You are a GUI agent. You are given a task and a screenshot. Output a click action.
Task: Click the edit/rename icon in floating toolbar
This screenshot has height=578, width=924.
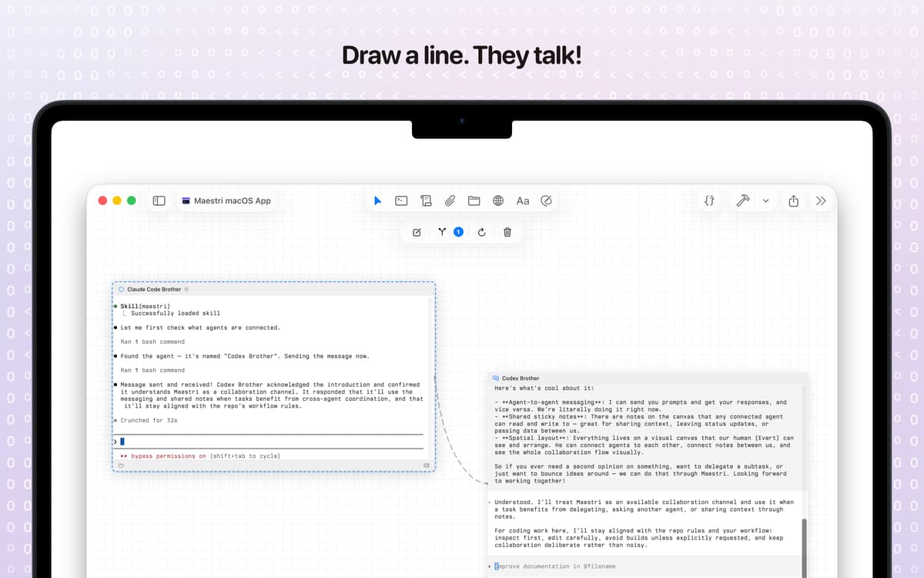[x=417, y=232]
